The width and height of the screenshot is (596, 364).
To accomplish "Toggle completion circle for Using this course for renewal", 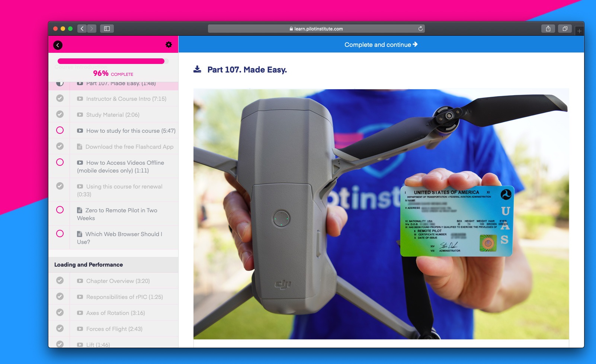I will (60, 186).
